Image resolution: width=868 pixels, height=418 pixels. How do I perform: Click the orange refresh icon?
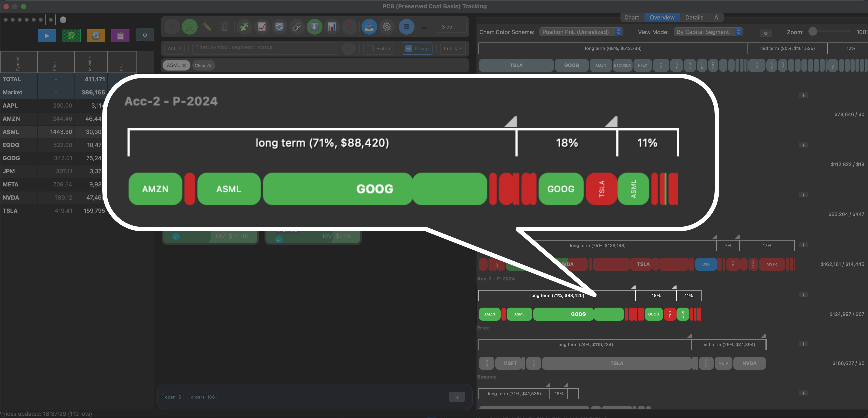pos(96,36)
